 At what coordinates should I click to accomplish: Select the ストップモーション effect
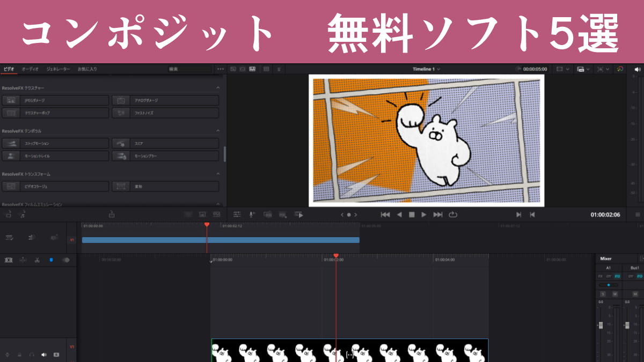(56, 144)
